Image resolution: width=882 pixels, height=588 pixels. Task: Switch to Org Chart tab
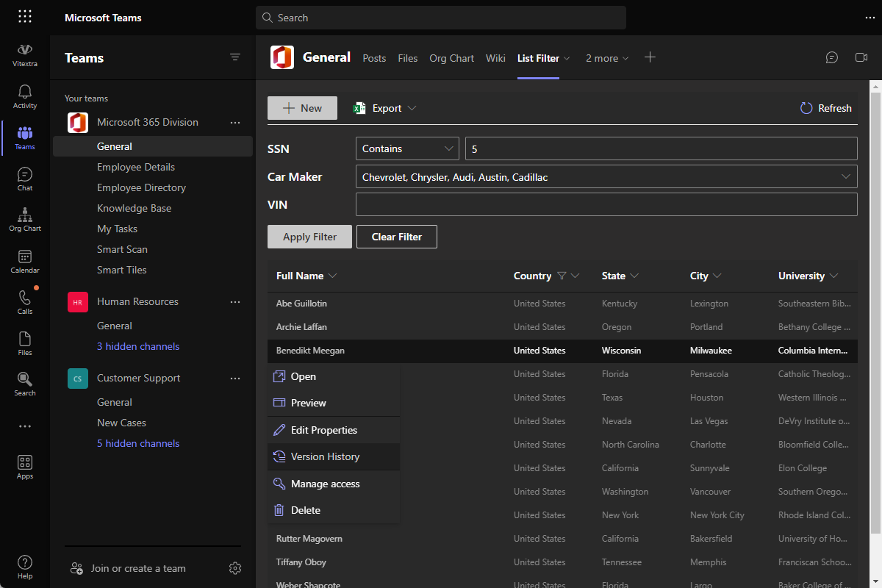point(452,58)
